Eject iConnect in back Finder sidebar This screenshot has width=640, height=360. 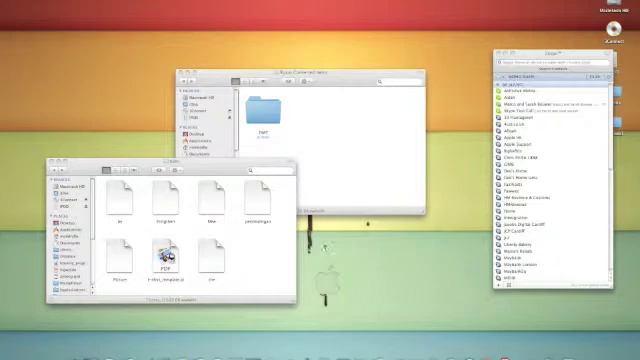tap(229, 111)
